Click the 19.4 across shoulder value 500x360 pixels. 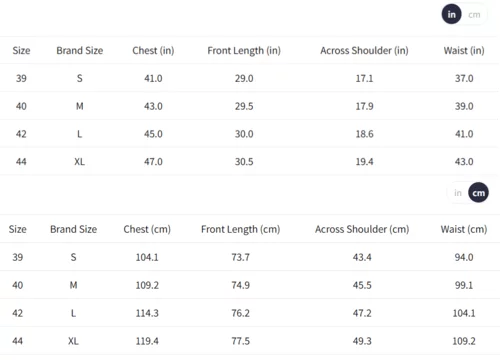tap(364, 162)
